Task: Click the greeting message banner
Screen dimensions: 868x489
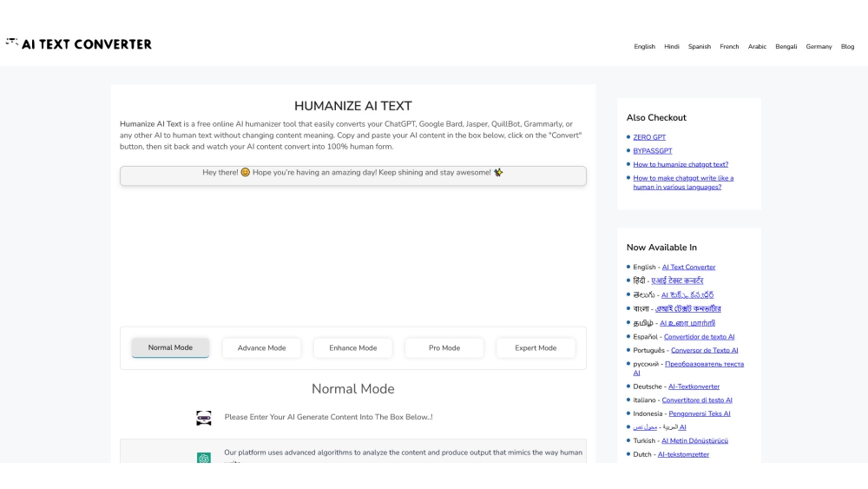Action: (352, 173)
